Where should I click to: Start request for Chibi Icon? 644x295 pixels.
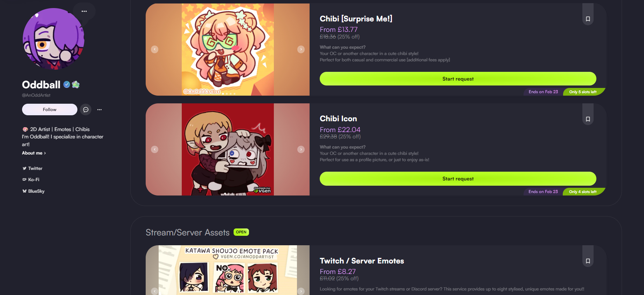[458, 179]
